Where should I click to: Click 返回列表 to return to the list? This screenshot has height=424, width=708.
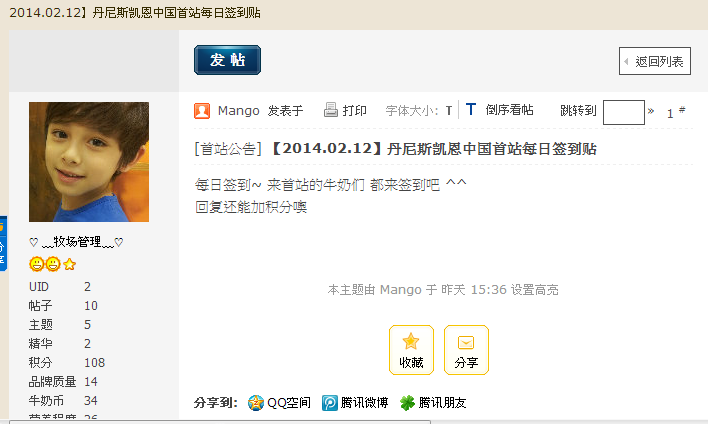[x=655, y=61]
